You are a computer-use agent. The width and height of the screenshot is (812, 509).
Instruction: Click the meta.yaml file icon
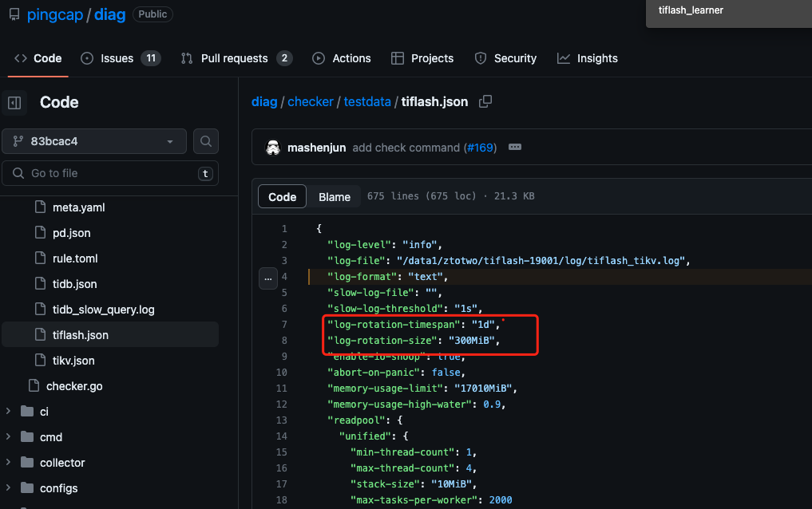(40, 207)
